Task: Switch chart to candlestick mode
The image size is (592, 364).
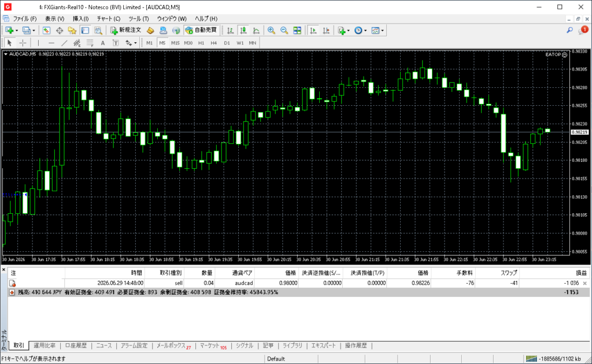Action: point(243,31)
